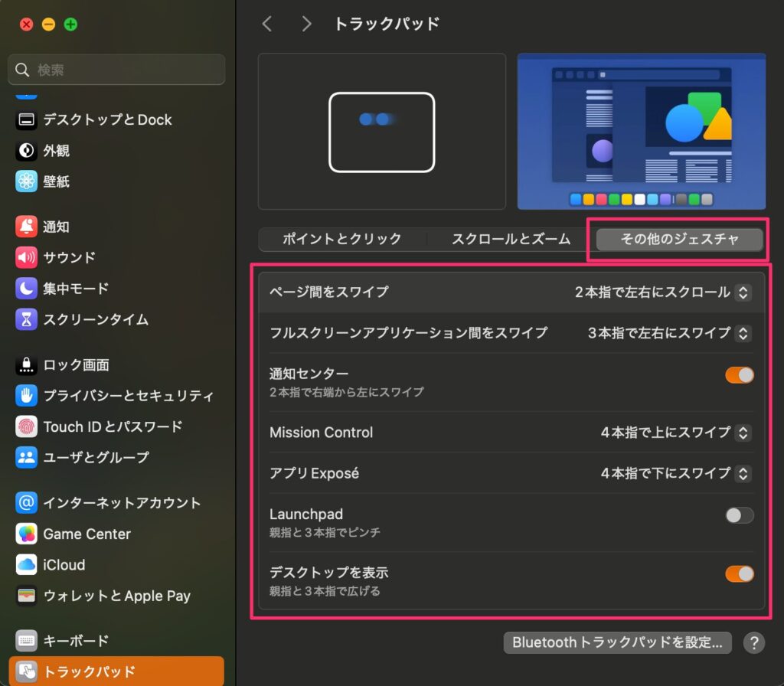784x686 pixels.
Task: Click the 検索 search field
Action: (x=116, y=70)
